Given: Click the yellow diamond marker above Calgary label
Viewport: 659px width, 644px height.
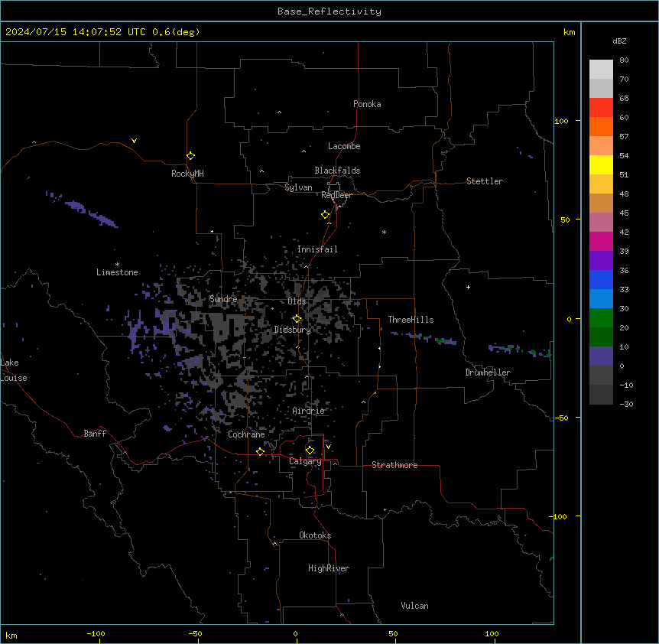Looking at the screenshot, I should point(310,450).
